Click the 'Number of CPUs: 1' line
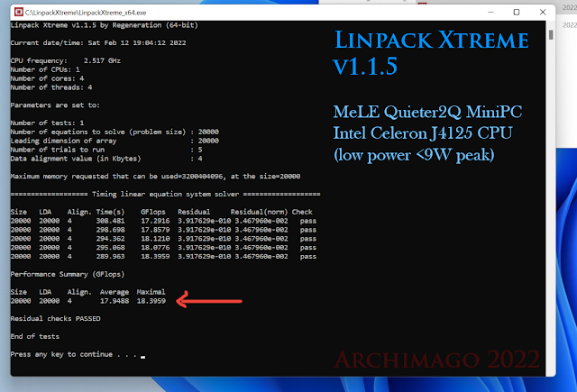Viewport: 577px width, 392px height. [45, 69]
